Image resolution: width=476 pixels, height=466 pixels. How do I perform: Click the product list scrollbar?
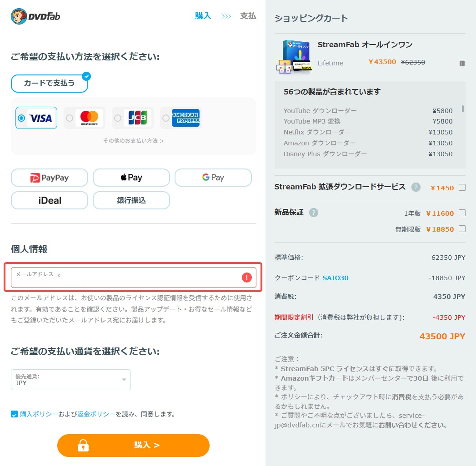462,109
